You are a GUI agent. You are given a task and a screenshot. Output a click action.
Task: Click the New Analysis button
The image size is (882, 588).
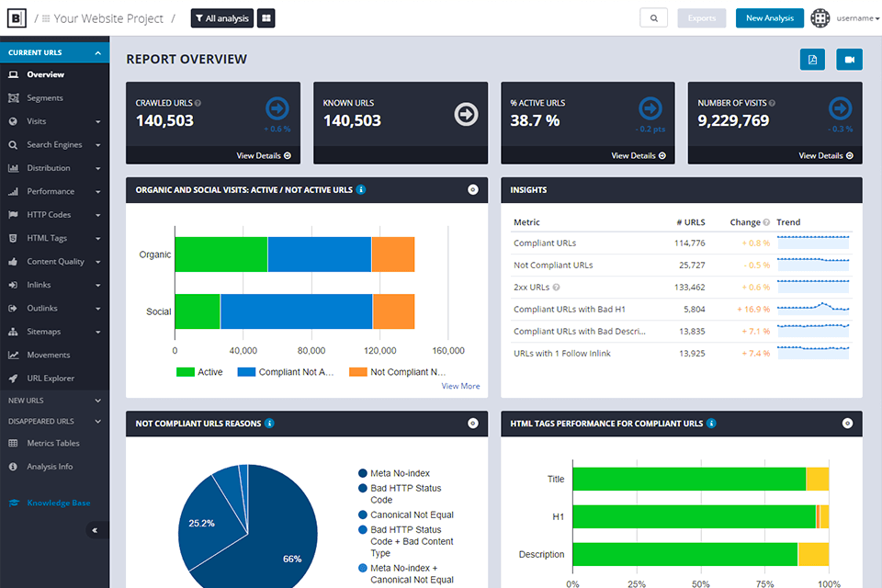[x=769, y=18]
